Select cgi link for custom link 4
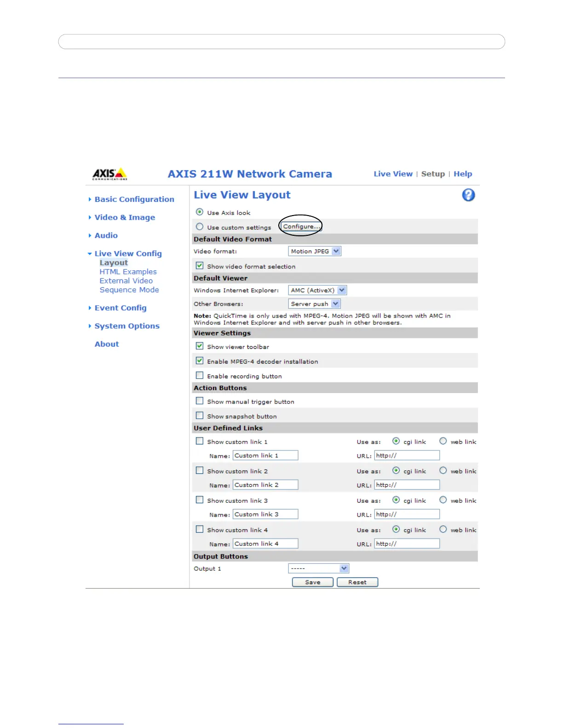The height and width of the screenshot is (728, 563). (396, 529)
